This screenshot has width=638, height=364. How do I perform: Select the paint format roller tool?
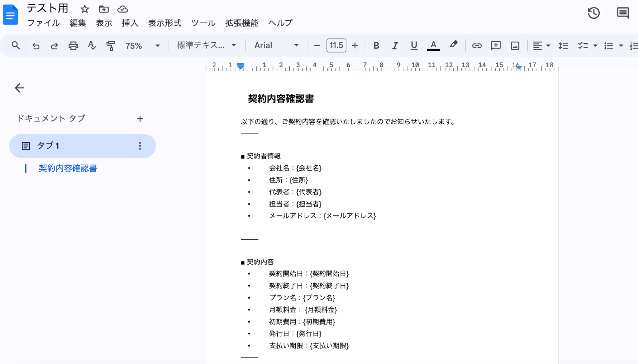click(110, 46)
